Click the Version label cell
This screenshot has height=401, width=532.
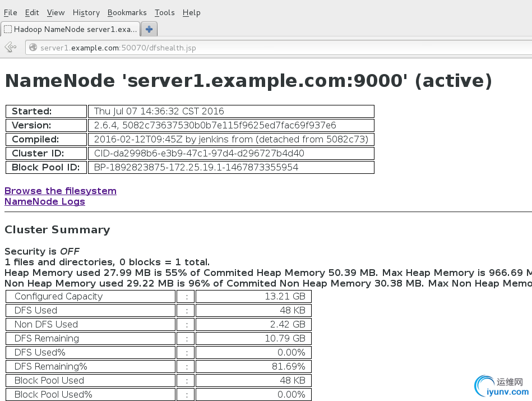[46, 125]
